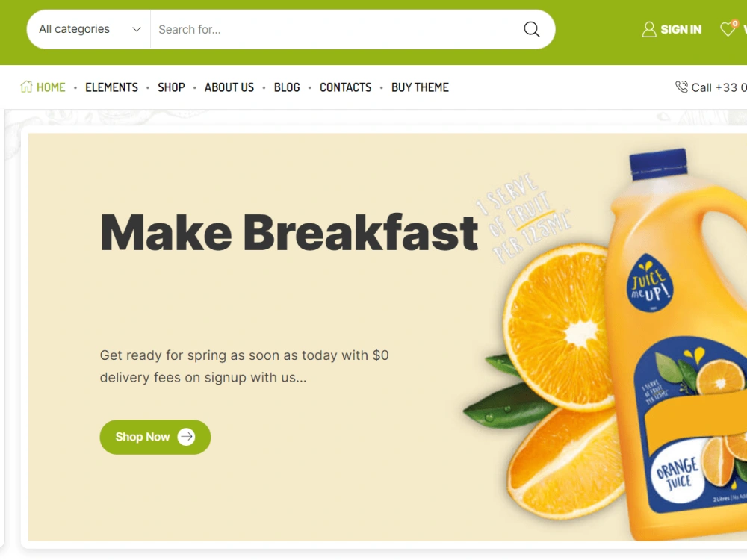Open the Blog menu item
Image resolution: width=747 pixels, height=560 pixels.
pos(287,87)
